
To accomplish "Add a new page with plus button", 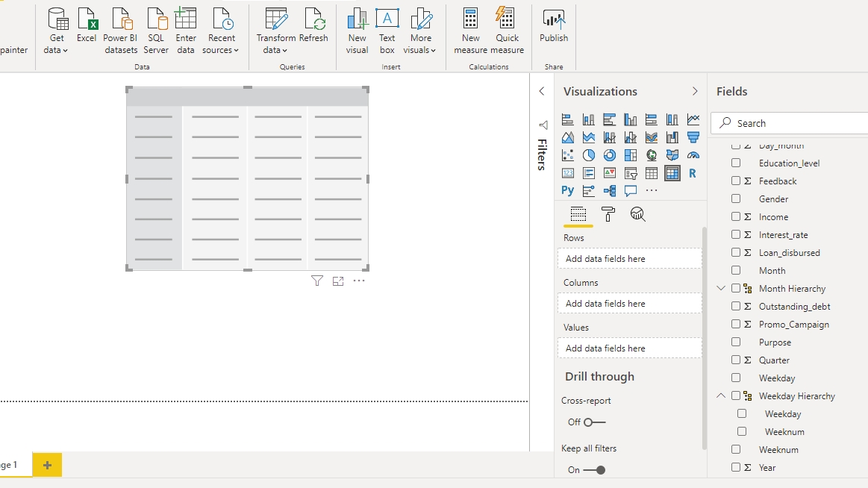I will click(x=47, y=465).
